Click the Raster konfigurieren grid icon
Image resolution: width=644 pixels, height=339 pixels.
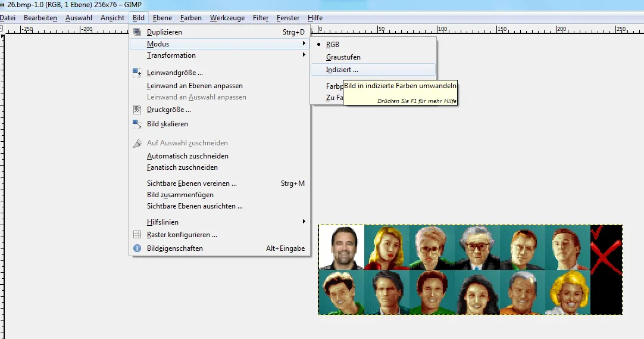tap(137, 235)
